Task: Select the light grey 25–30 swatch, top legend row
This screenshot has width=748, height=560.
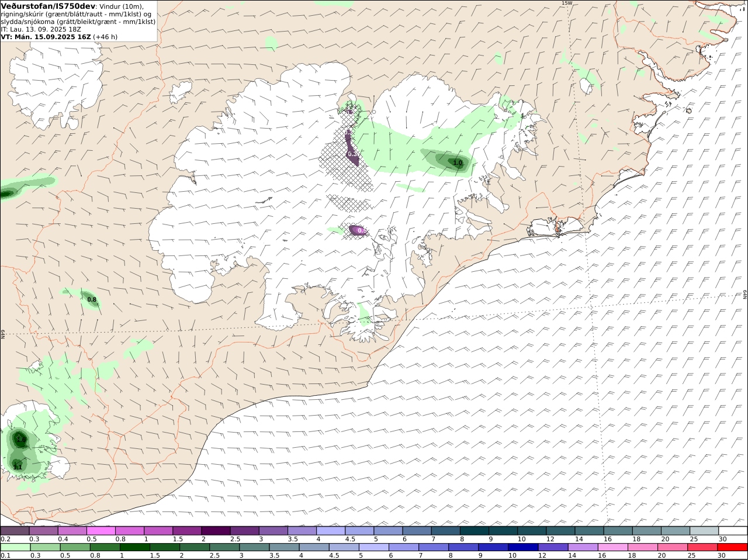Action: (x=705, y=531)
